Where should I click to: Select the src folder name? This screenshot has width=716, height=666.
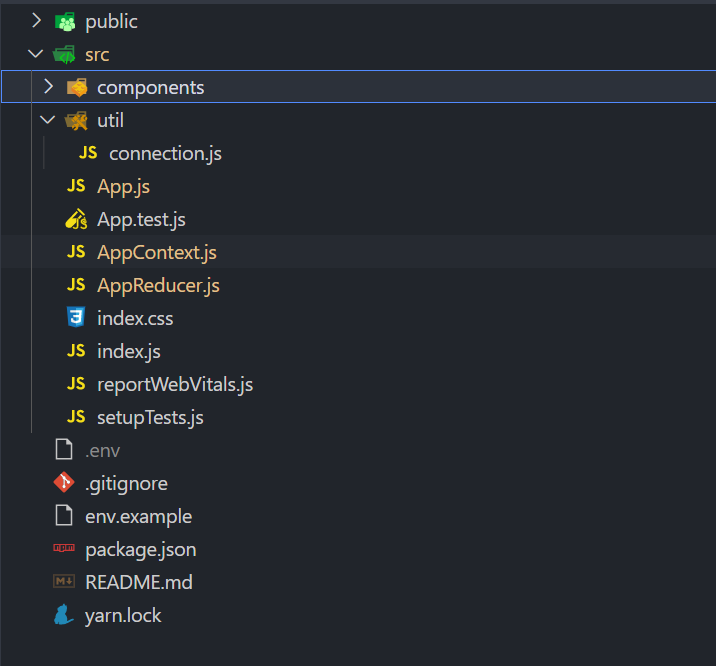click(97, 55)
